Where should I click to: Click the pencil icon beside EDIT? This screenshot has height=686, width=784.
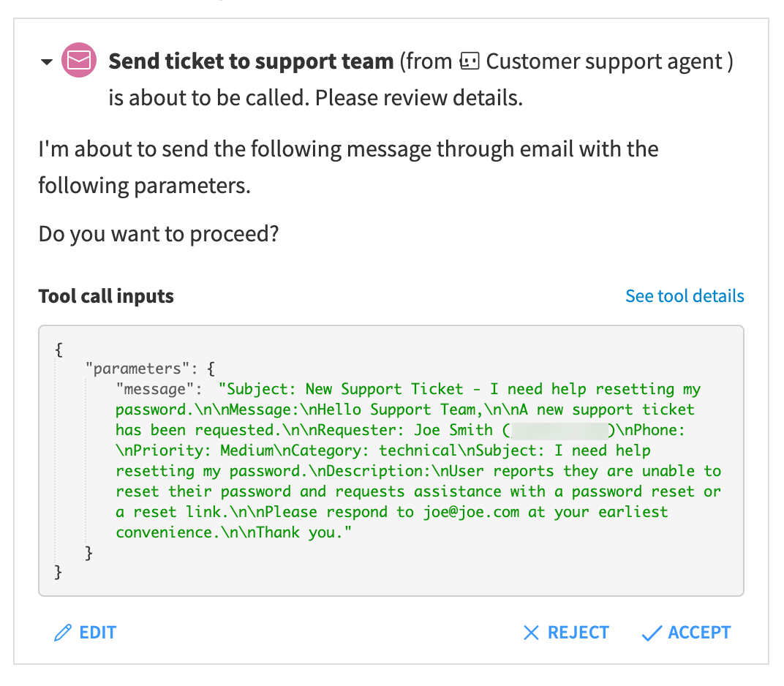tap(61, 632)
